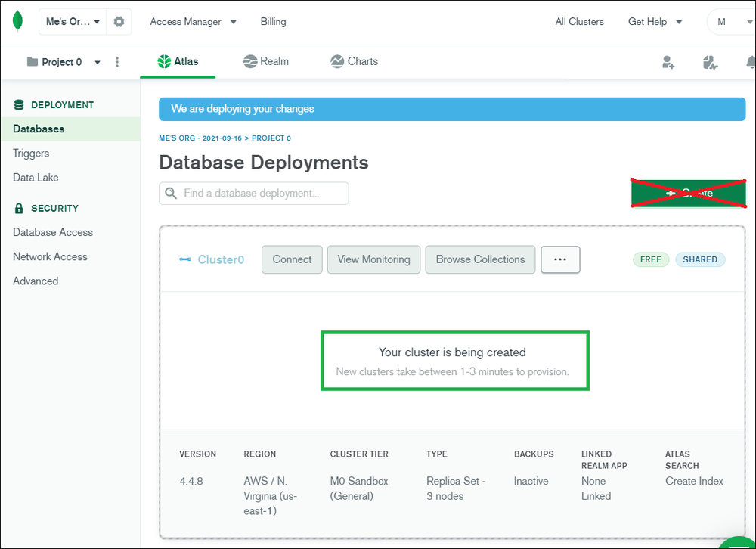Expand the Me's Org organization dropdown

pyautogui.click(x=73, y=22)
